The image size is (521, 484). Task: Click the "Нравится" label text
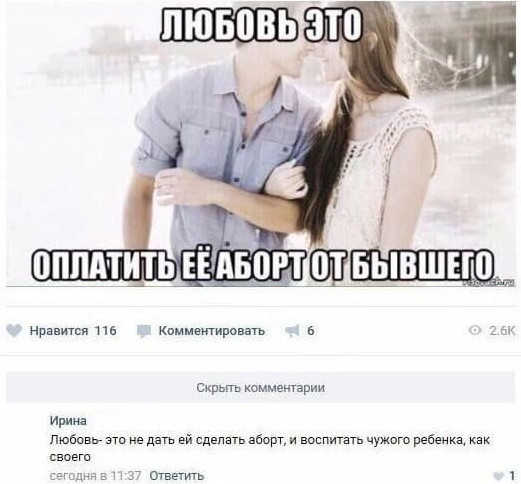point(59,331)
